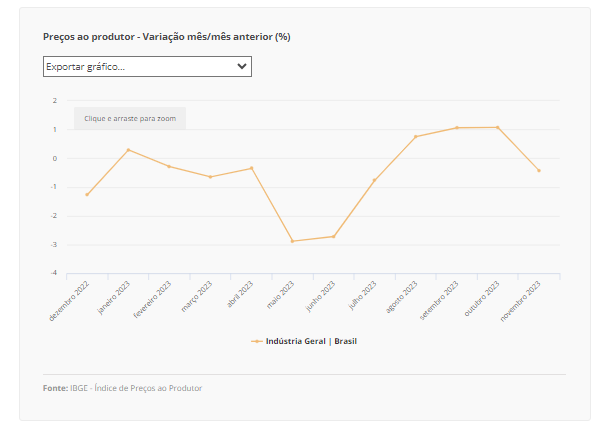Toggle the Indústria Geral | Brasil legend series
Image resolution: width=613 pixels, height=431 pixels.
[x=311, y=341]
